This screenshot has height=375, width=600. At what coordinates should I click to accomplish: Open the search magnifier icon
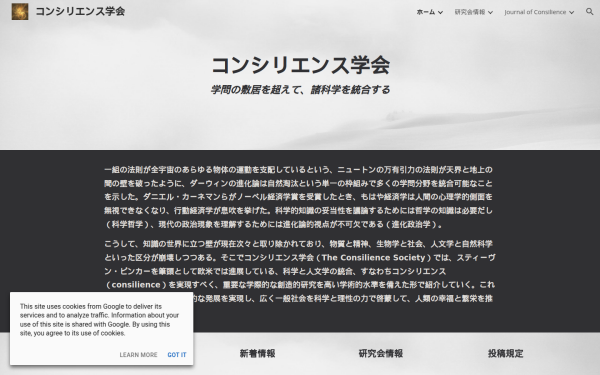pos(590,11)
